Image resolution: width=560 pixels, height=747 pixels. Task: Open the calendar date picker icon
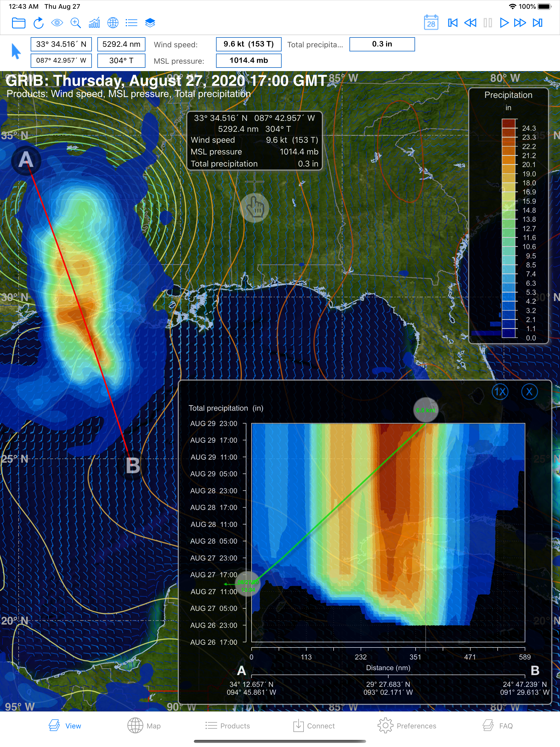tap(431, 23)
